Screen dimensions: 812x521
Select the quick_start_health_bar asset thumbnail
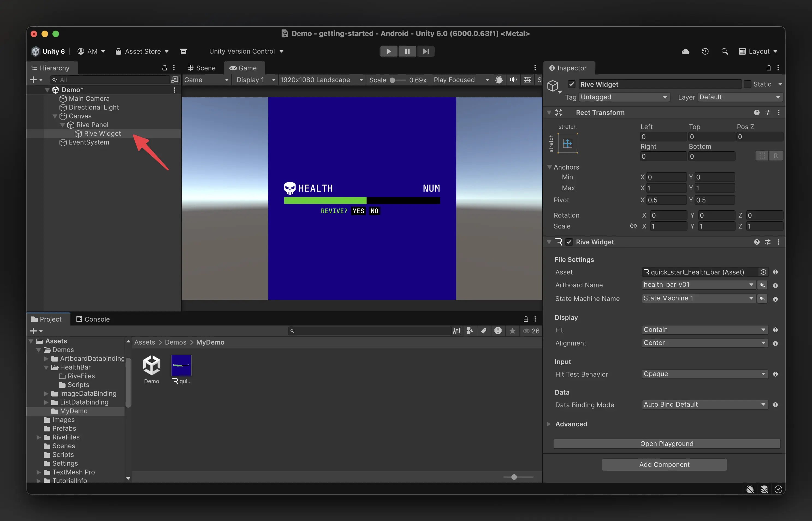181,366
